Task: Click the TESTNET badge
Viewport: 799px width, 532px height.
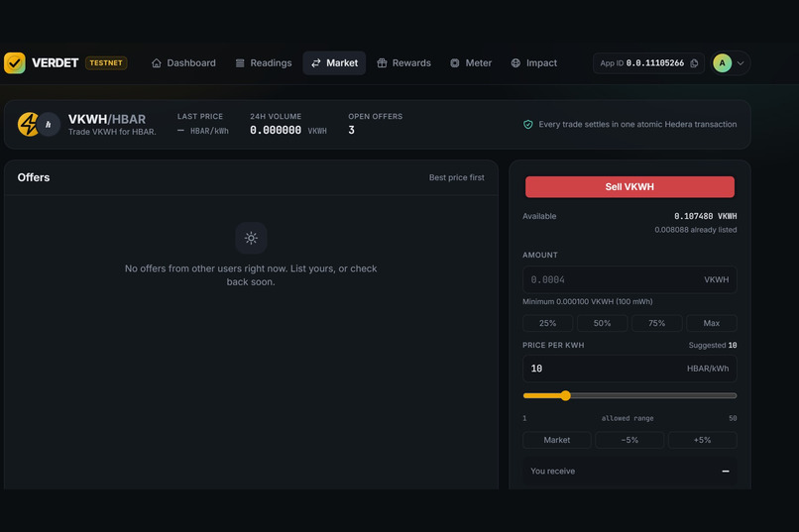Action: [106, 63]
